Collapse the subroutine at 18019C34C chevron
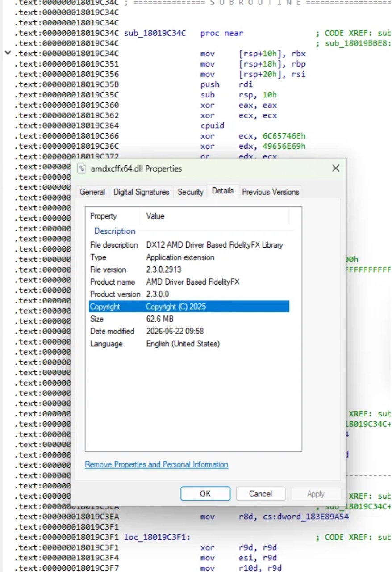 point(8,54)
